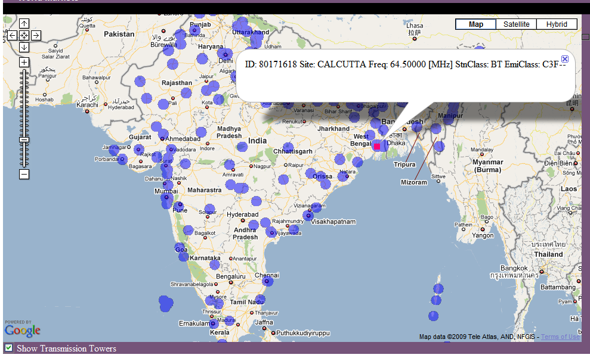The image size is (590, 364).
Task: Click the Bengaluru city label
Action: point(231,276)
